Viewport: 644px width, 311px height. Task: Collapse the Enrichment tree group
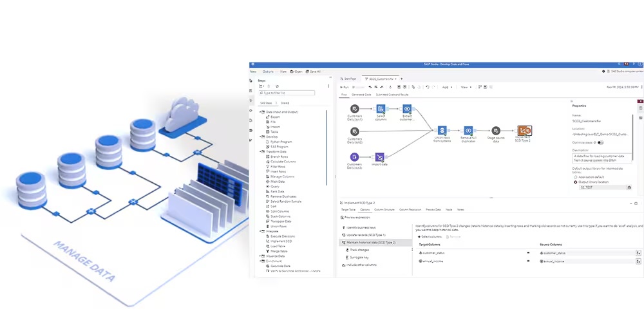260,261
